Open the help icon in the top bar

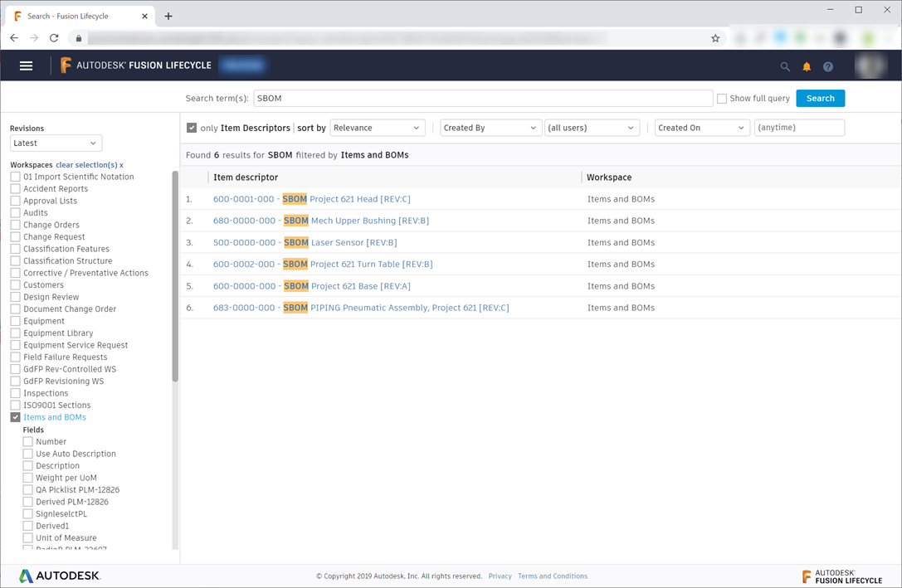click(x=827, y=66)
